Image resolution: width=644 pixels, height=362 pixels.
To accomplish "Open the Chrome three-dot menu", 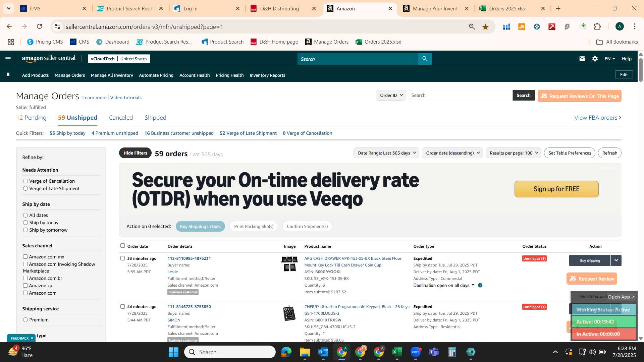I will pos(635,26).
